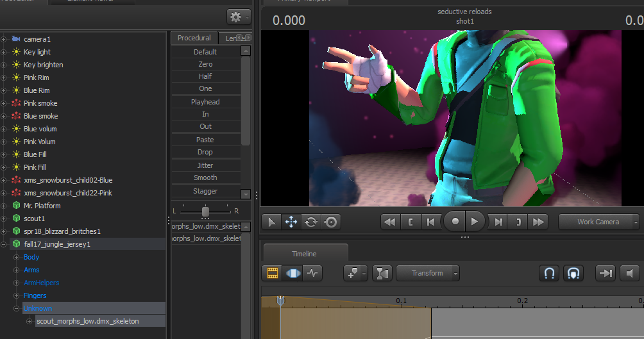
Task: Click the Key light sun icon
Action: 16,52
